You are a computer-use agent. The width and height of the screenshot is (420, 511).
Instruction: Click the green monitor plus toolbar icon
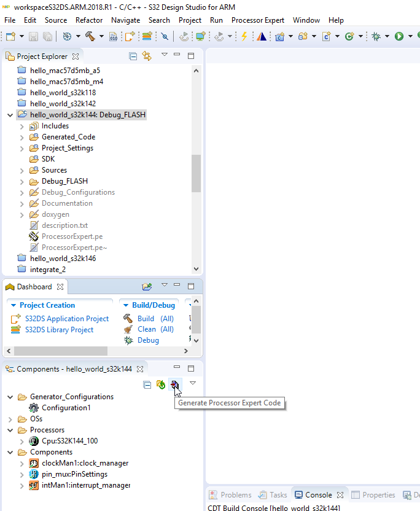click(201, 36)
